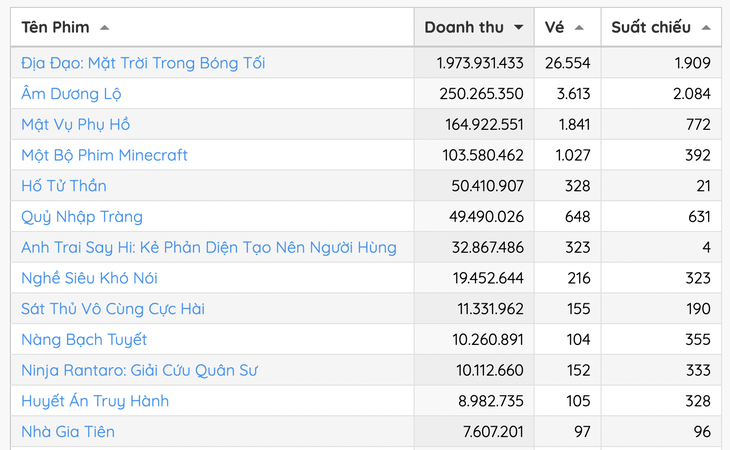The image size is (730, 450).
Task: Sort table by Vé column header
Action: pyautogui.click(x=568, y=27)
